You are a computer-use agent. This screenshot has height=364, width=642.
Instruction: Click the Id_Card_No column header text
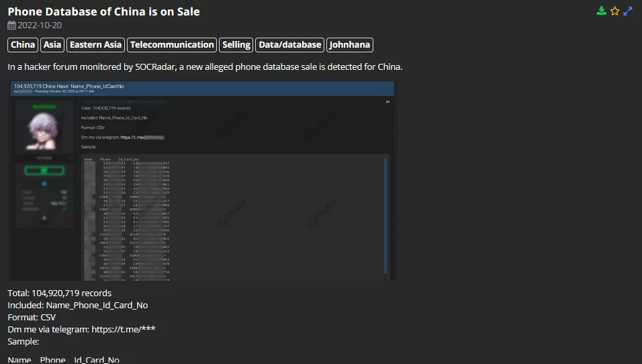pos(97,360)
